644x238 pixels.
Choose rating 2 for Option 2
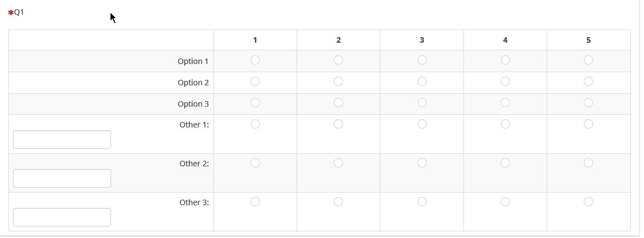[338, 82]
